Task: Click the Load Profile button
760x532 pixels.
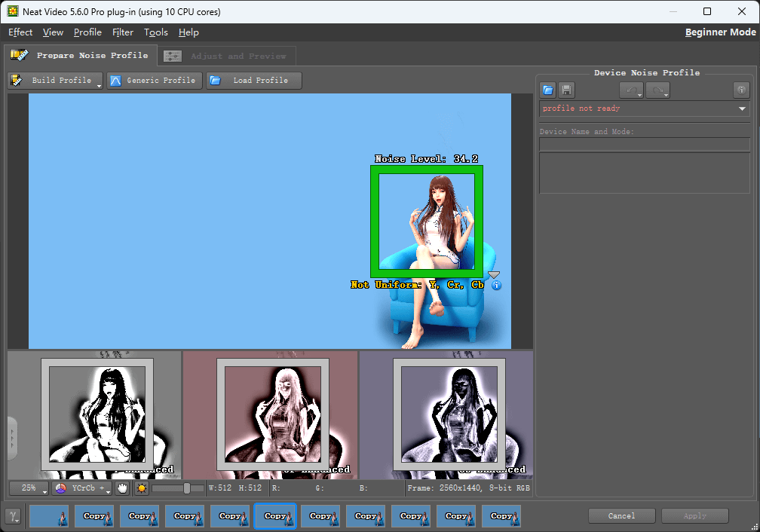Action: [253, 81]
